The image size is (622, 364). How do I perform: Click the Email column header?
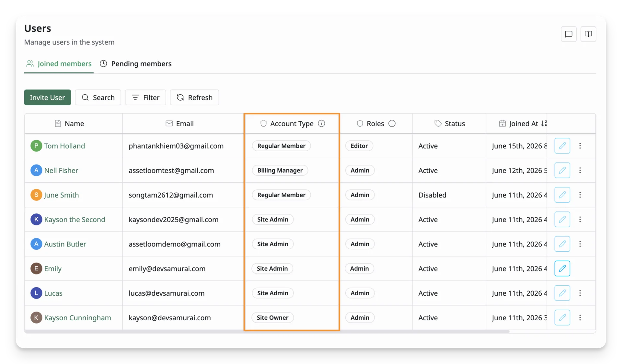tap(183, 123)
